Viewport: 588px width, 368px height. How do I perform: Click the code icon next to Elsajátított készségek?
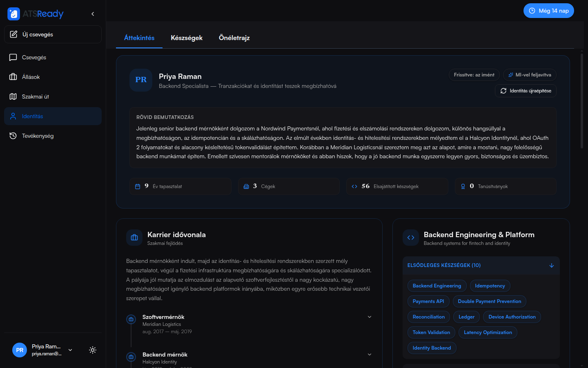(354, 186)
